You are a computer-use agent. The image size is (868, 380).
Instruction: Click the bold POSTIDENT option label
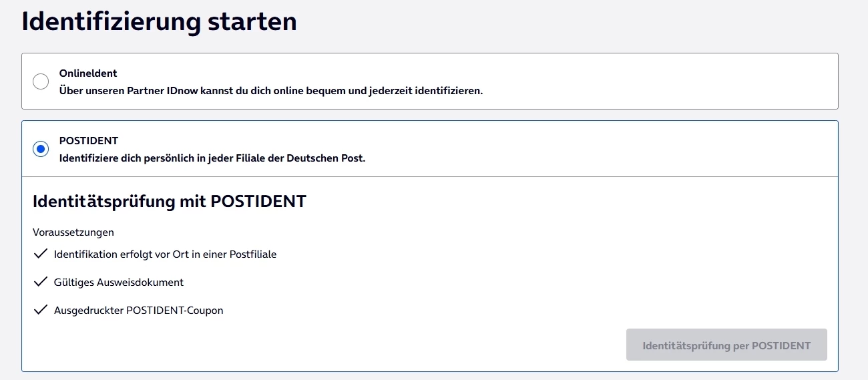[89, 141]
